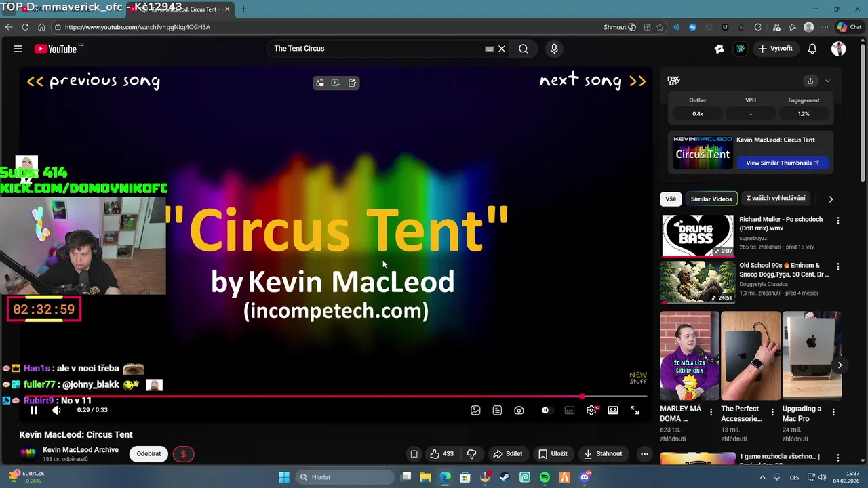Open Richard Muller Po schodoch video thumbnail
868x488 pixels.
coord(698,236)
